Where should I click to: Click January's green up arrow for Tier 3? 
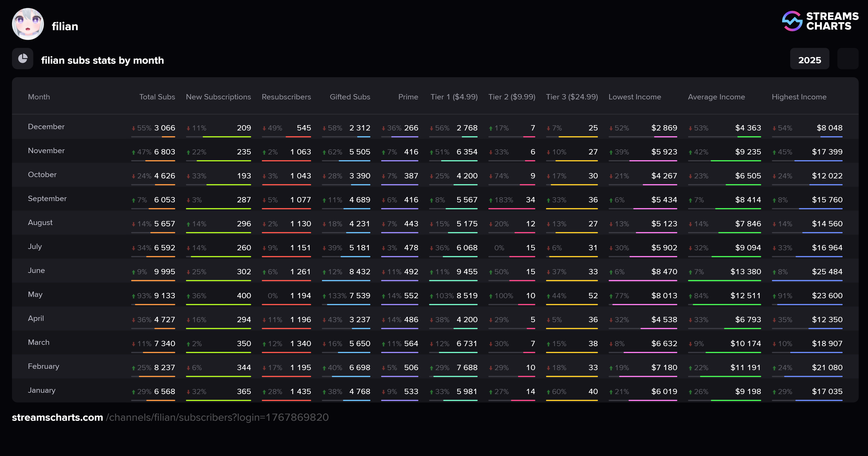[548, 392]
